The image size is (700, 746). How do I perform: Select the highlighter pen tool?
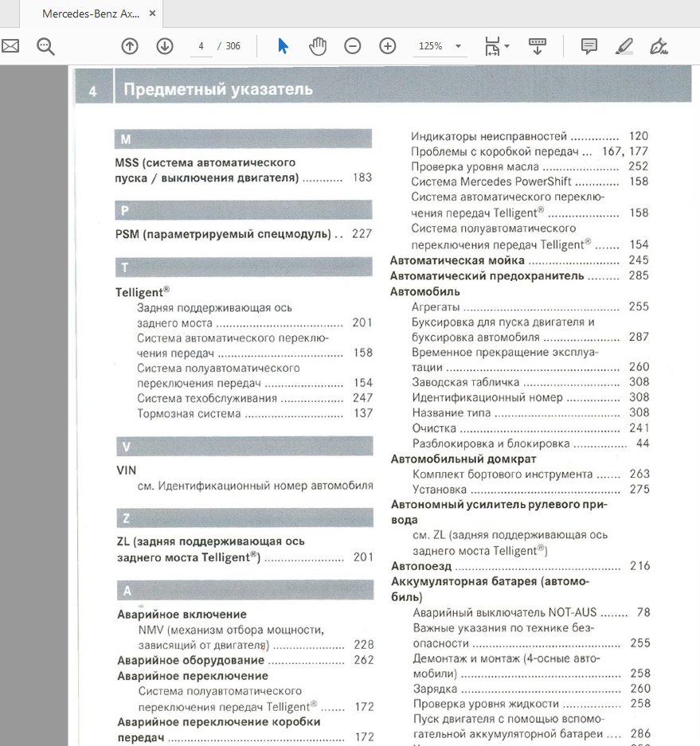click(624, 46)
